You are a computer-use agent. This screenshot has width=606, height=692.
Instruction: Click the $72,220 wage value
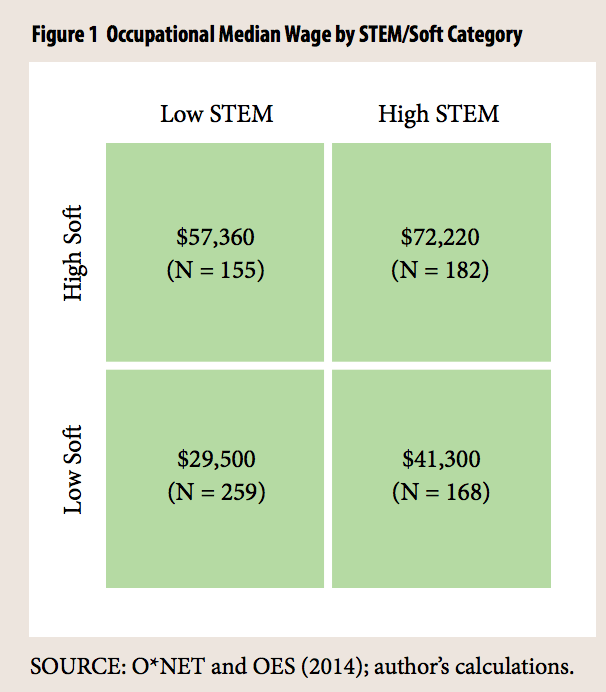coord(440,238)
